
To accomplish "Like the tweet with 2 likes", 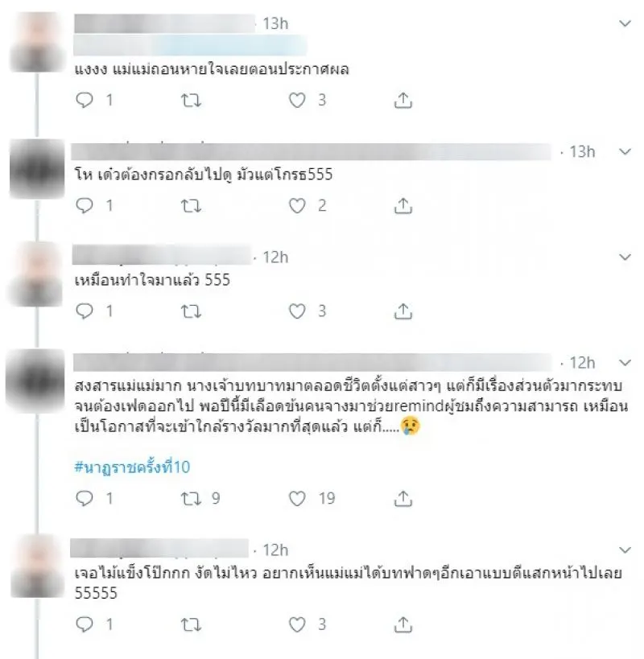I will coord(297,206).
